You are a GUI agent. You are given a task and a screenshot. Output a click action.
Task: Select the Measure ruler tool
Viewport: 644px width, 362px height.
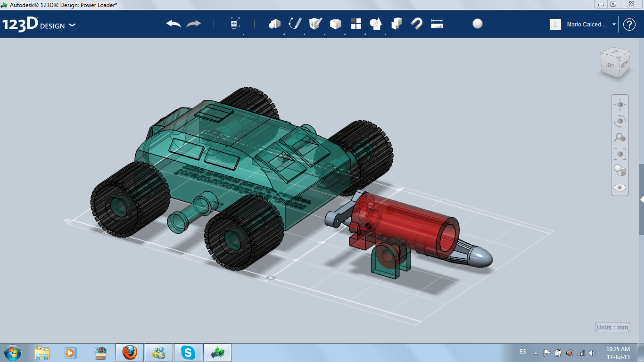point(437,24)
